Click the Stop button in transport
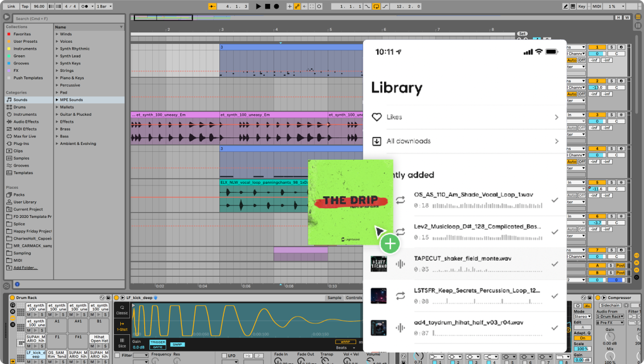 tap(267, 6)
